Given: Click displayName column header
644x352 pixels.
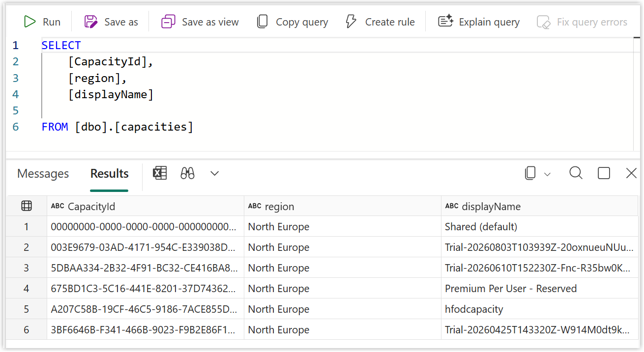Looking at the screenshot, I should pos(540,206).
